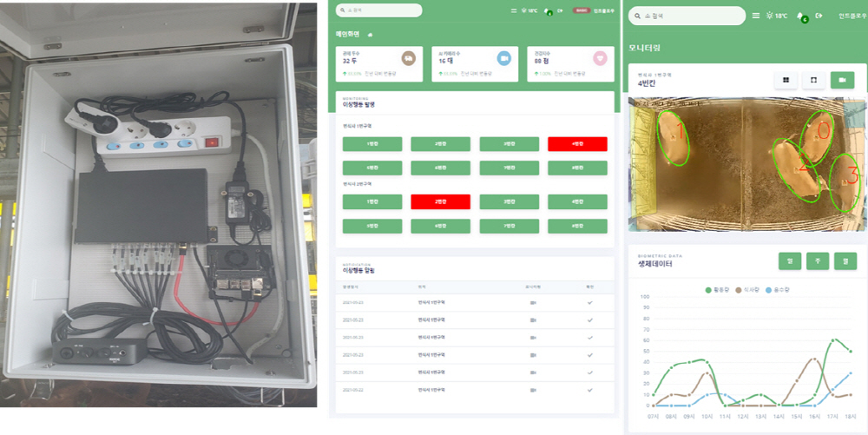Click the 16 대 AI camera count
868x435 pixels.
(x=445, y=61)
